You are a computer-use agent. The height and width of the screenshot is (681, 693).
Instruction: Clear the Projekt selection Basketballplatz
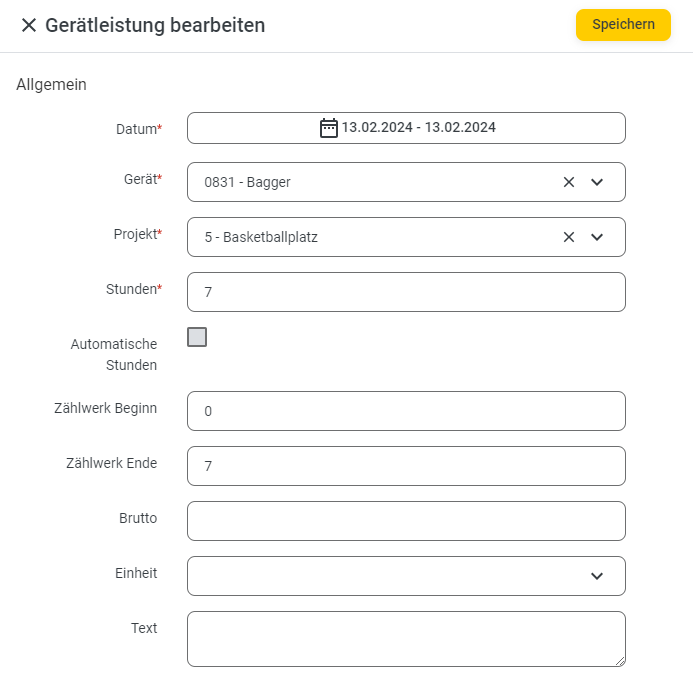click(x=569, y=237)
